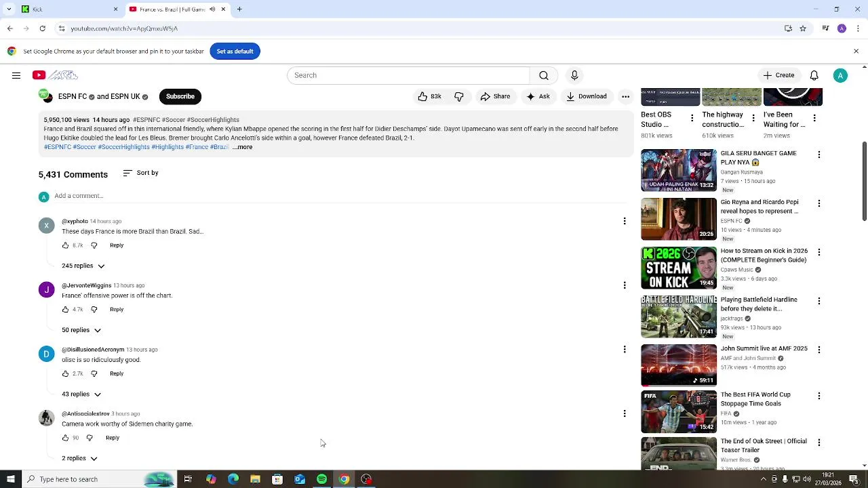Open options for Playing Battlefield Hardline video
Viewport: 868px width, 488px height.
819,301
